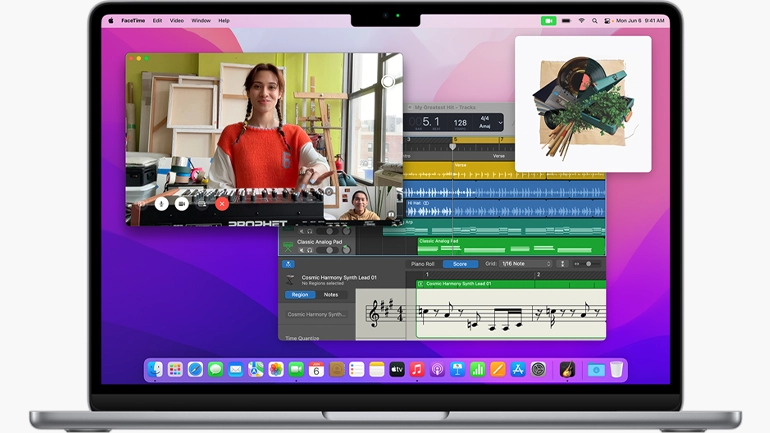Switch the editor to Score view
Viewport: 770px width, 433px height.
coord(460,264)
